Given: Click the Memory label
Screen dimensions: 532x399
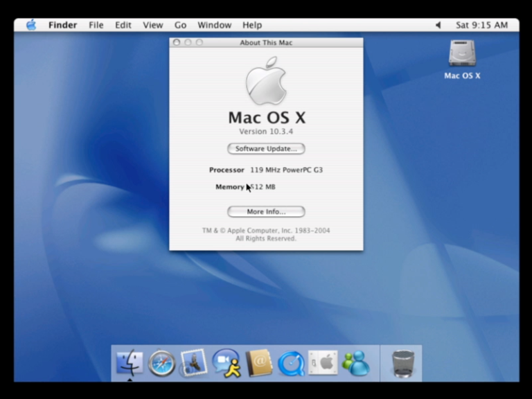Looking at the screenshot, I should click(x=230, y=187).
